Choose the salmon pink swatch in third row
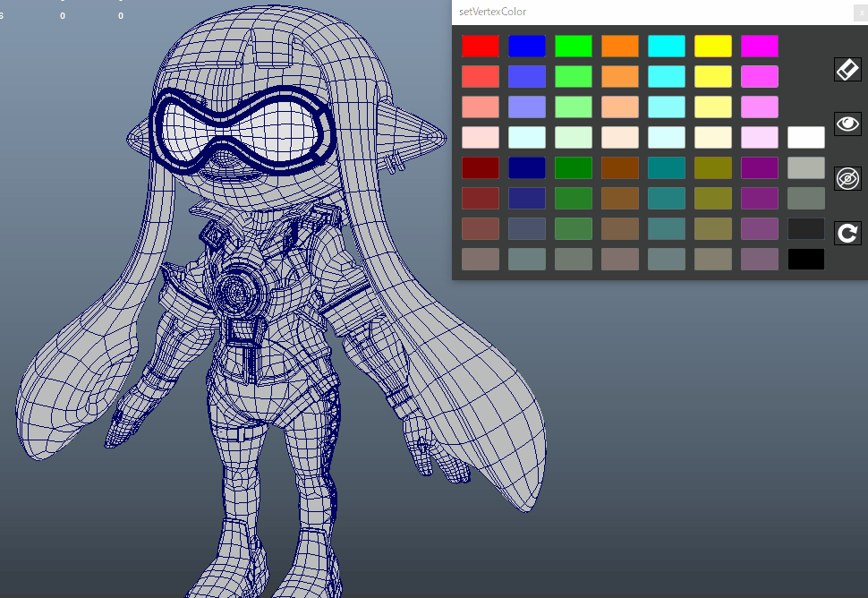 [x=481, y=107]
